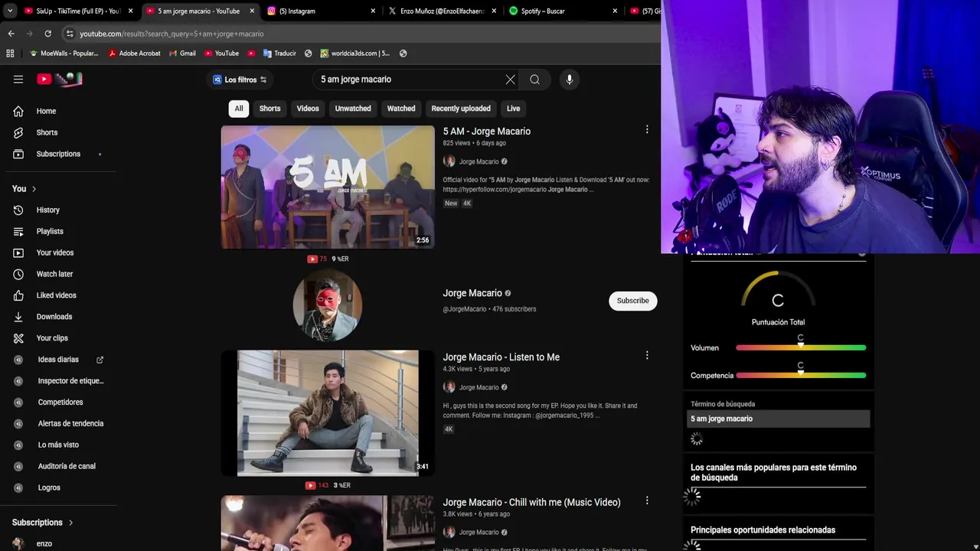Open options for Chill with me video
Image resolution: width=980 pixels, height=551 pixels.
pos(647,500)
